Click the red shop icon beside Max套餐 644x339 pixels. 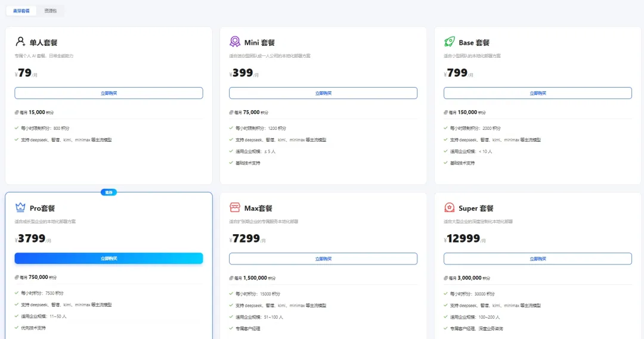(235, 207)
